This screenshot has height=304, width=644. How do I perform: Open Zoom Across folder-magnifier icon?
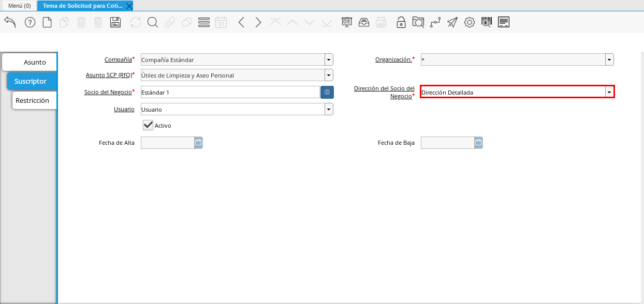418,22
